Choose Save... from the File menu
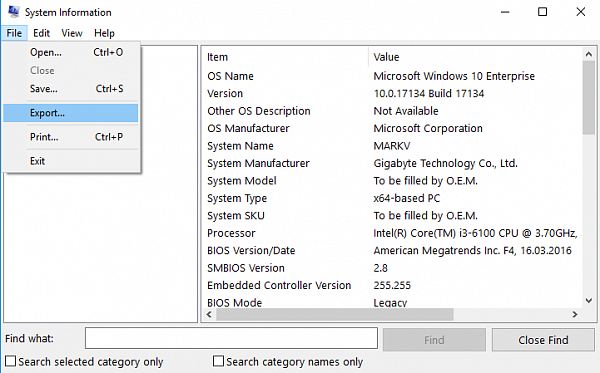 [x=71, y=89]
